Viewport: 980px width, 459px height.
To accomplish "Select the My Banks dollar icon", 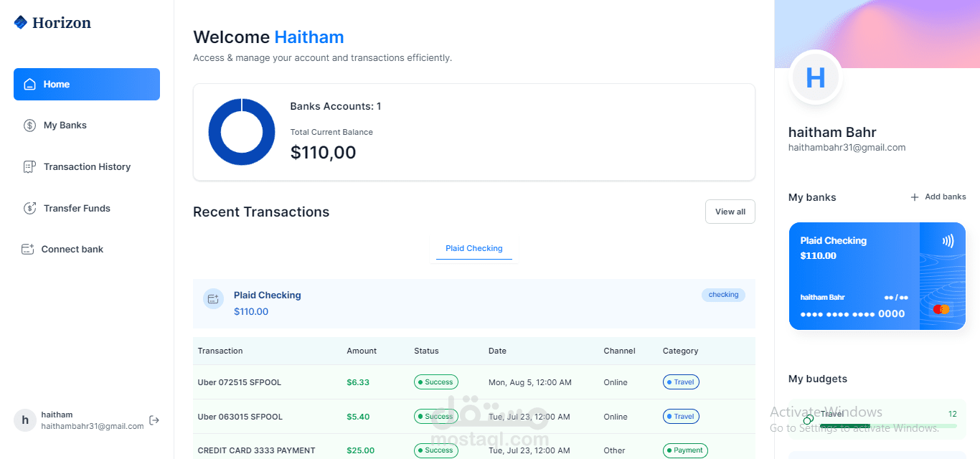I will pos(29,125).
